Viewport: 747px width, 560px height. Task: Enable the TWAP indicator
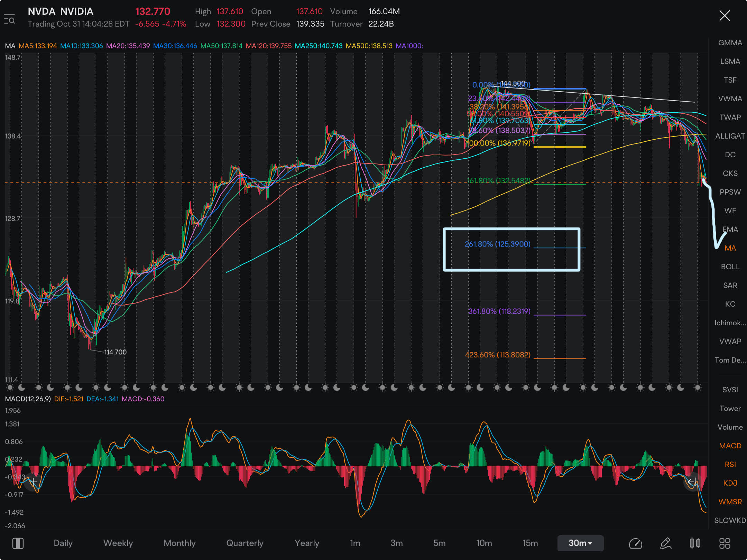pos(730,118)
